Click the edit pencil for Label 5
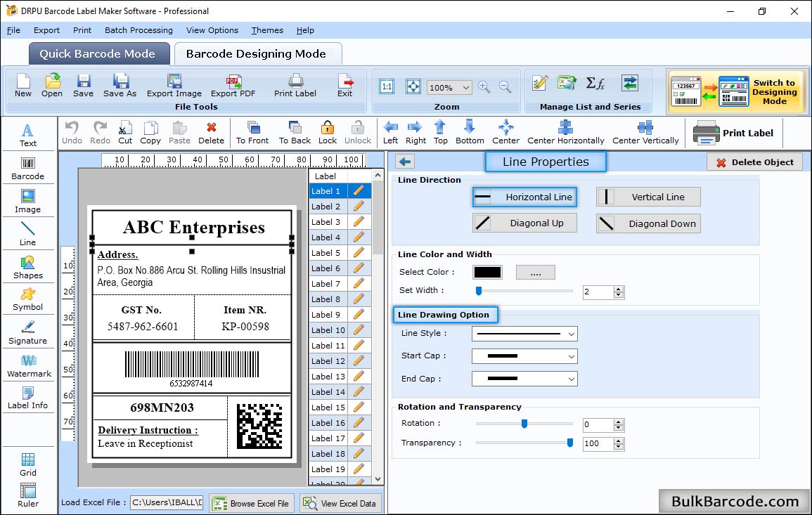Screen dimensions: 812x515 point(359,253)
